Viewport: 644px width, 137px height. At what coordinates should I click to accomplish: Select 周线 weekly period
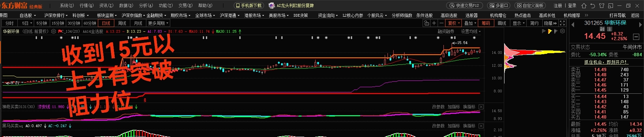(122, 23)
